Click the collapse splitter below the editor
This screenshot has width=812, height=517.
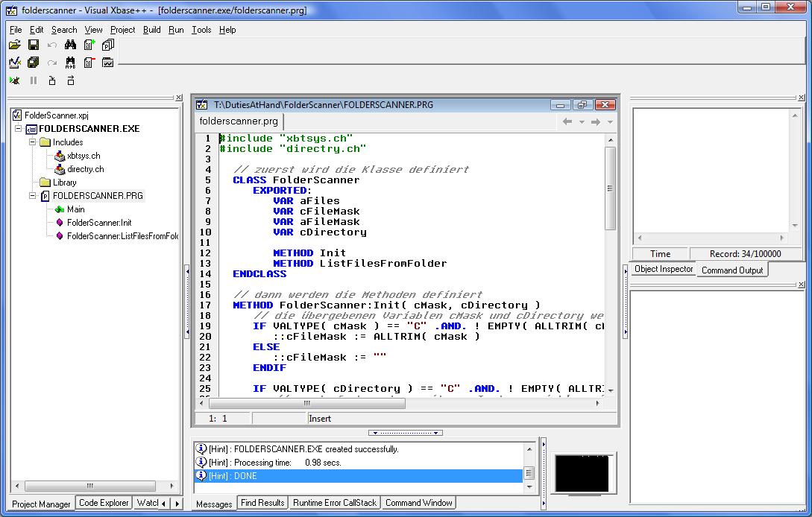click(406, 433)
